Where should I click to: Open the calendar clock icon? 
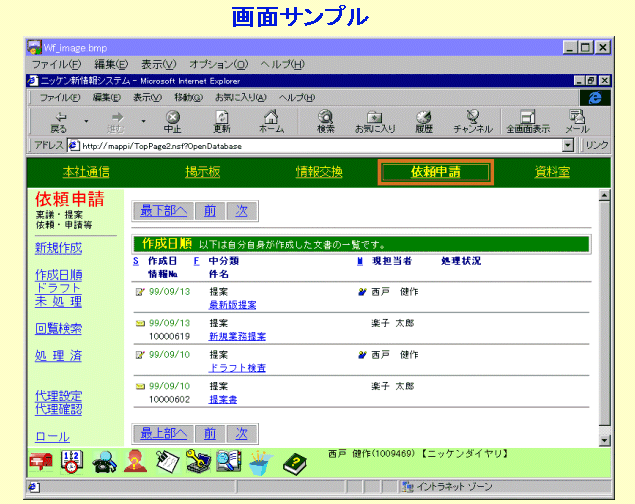point(72,461)
